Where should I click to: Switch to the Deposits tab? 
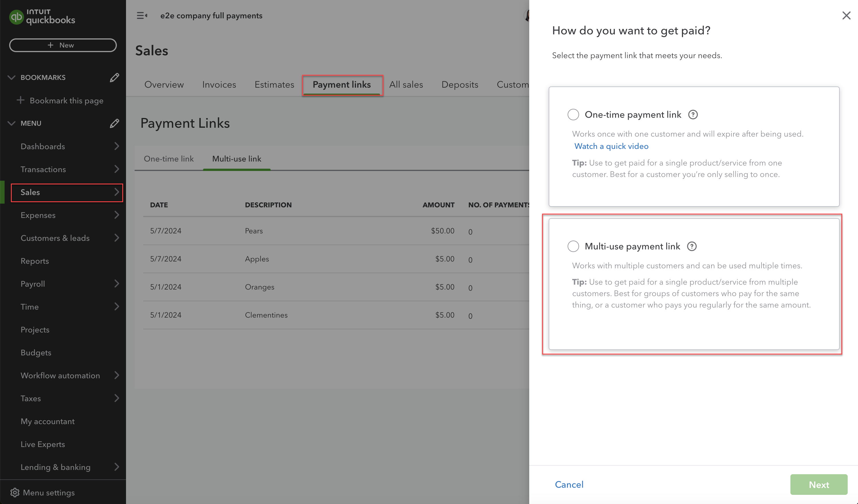460,84
